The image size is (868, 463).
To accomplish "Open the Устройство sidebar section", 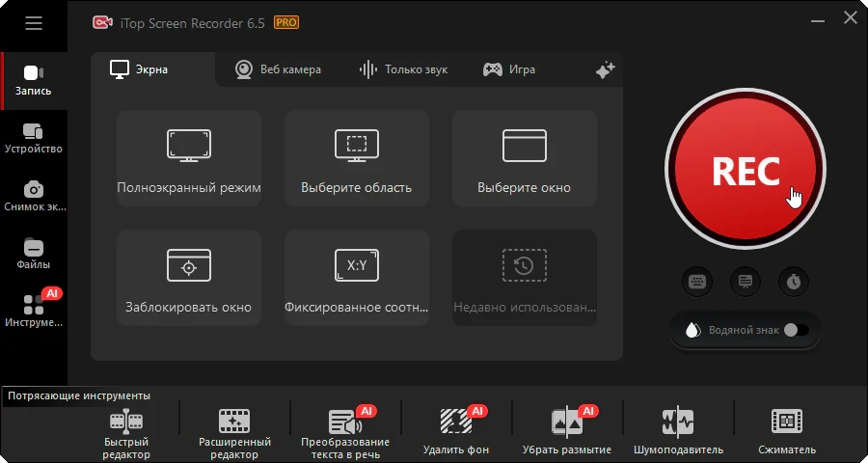I will coord(34,139).
